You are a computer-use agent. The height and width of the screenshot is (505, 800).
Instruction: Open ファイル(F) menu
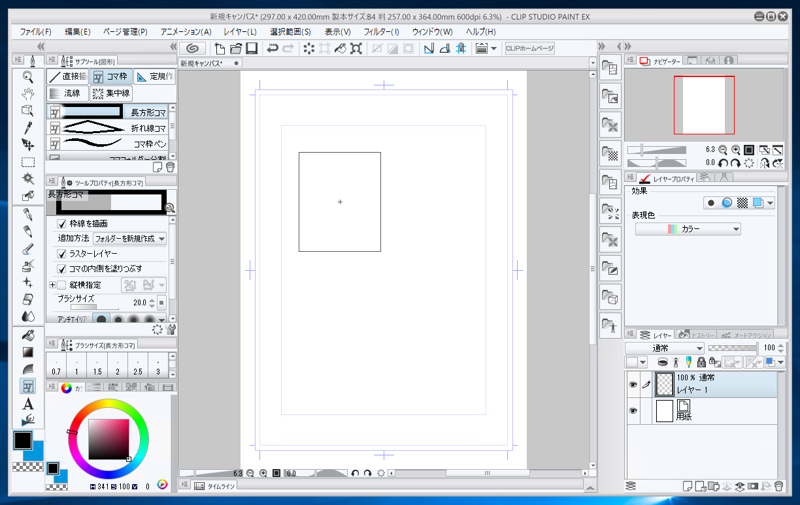coord(35,32)
